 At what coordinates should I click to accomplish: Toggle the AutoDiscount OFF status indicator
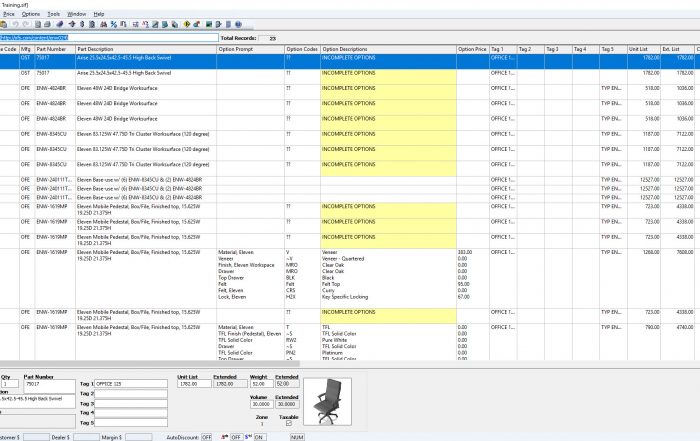[206, 437]
